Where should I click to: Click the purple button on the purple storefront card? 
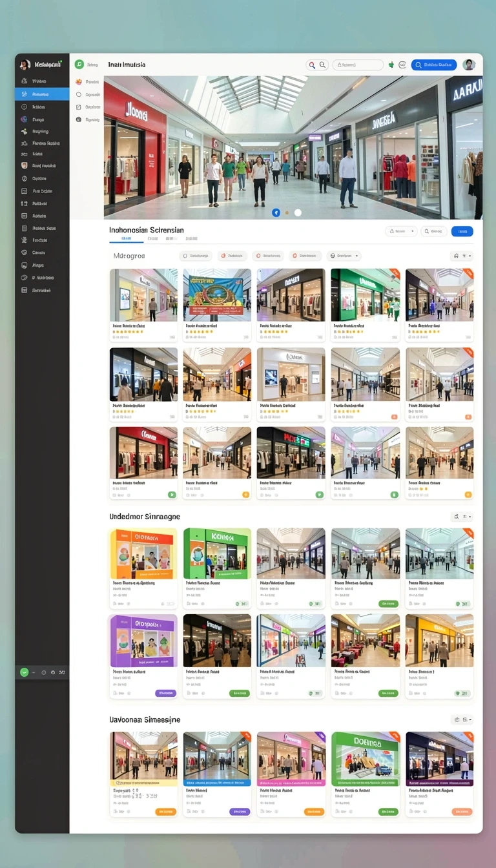tap(165, 693)
